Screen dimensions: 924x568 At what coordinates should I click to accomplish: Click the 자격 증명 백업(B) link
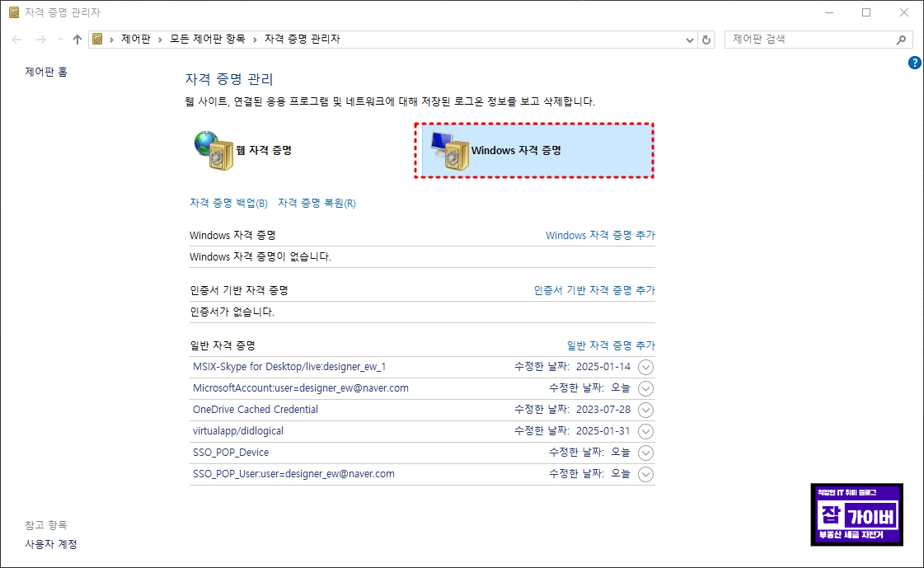(228, 204)
